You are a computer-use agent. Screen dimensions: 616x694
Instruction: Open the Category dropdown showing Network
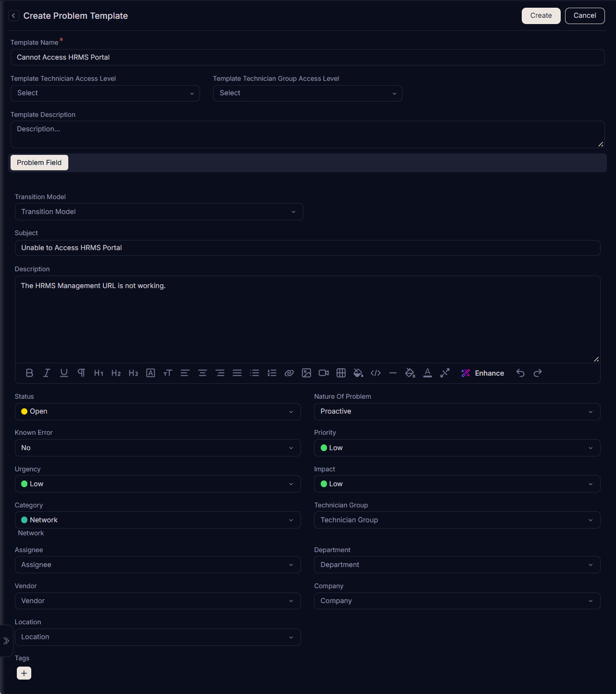[x=158, y=520]
